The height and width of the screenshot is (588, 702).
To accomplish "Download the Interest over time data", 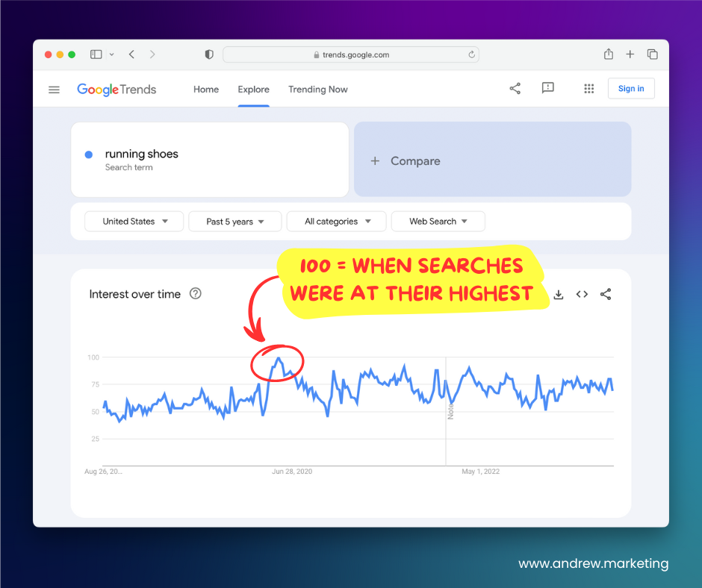I will (x=559, y=294).
